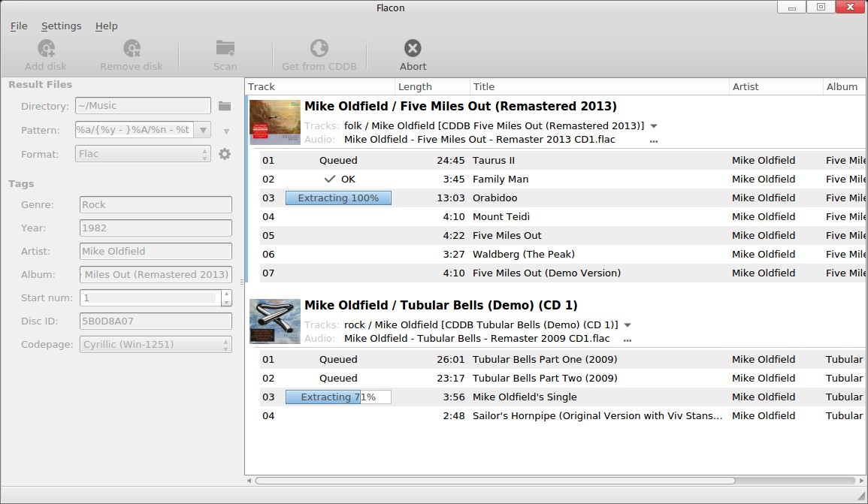Click the Title column header
Screen dimensions: 868x504
coord(599,86)
